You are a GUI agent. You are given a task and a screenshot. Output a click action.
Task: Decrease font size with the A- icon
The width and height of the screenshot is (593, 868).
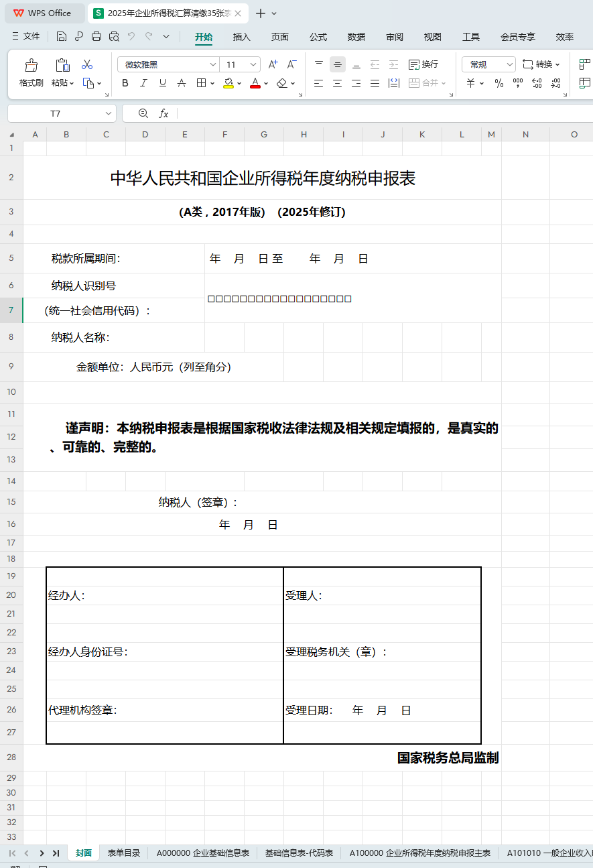tap(291, 65)
